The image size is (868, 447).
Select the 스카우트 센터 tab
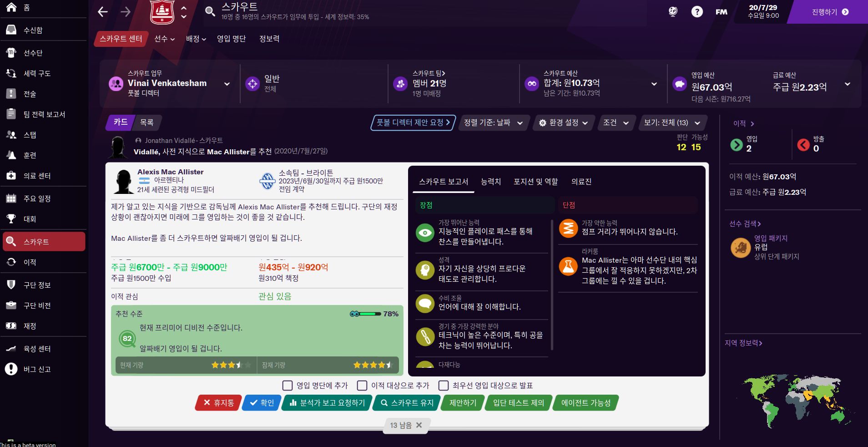121,39
